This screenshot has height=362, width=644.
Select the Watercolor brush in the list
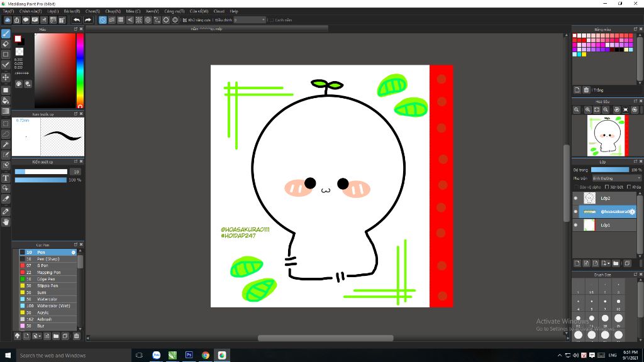click(47, 299)
